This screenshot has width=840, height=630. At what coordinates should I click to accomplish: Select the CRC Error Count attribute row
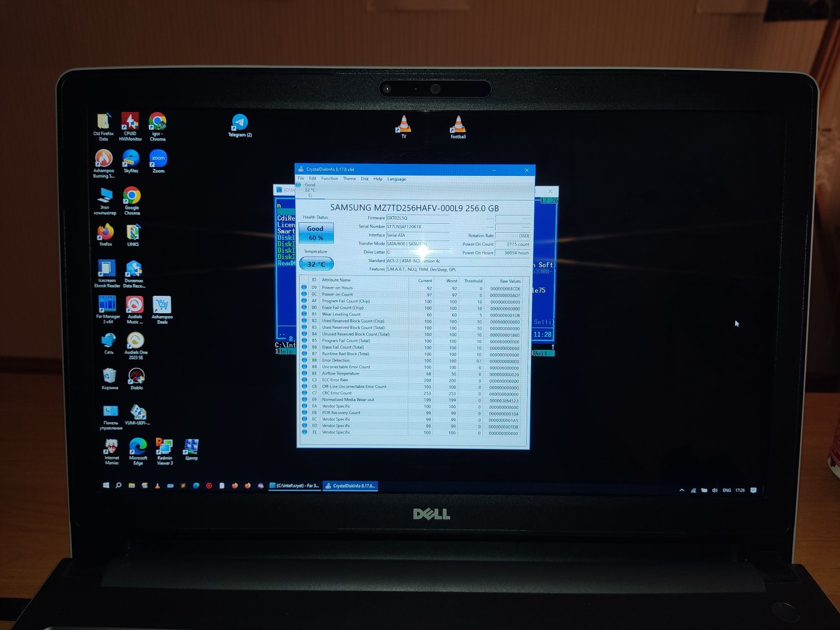(x=412, y=394)
